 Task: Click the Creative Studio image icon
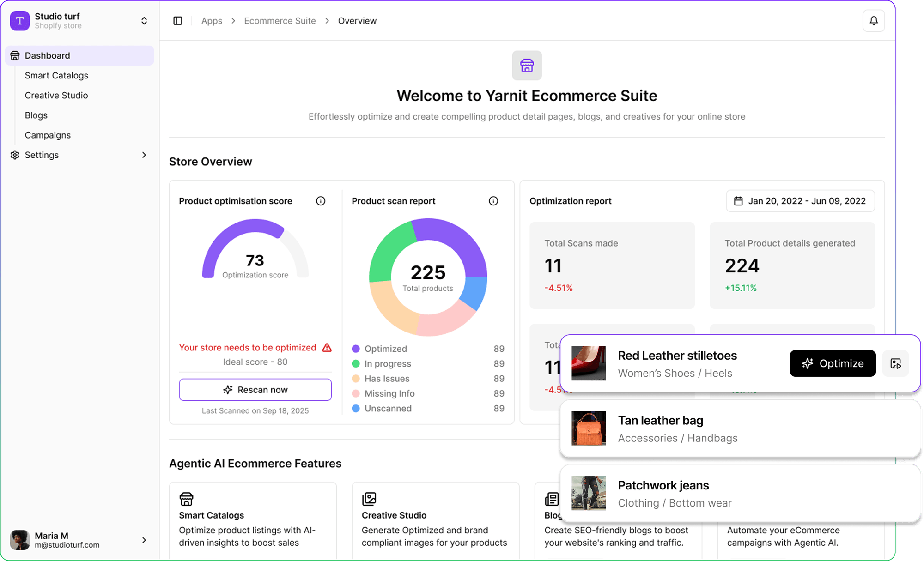(x=370, y=499)
